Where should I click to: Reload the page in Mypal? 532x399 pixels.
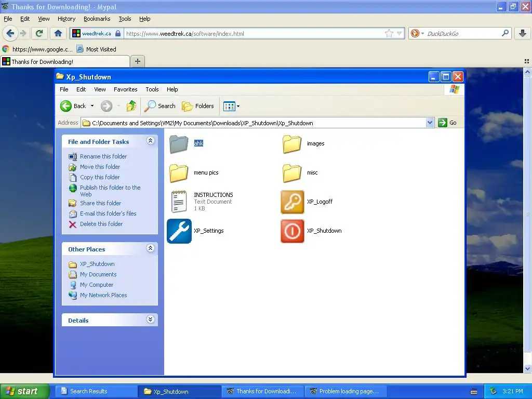pos(39,33)
